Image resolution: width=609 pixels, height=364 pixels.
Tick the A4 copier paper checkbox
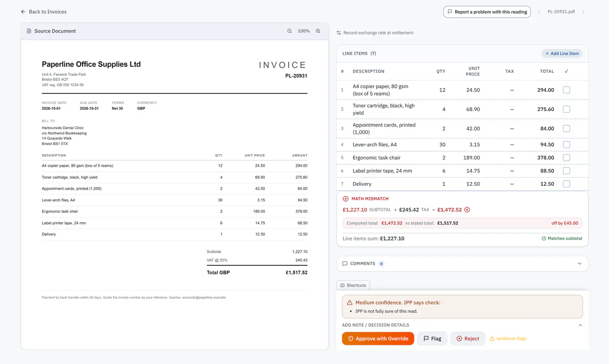[x=566, y=90]
